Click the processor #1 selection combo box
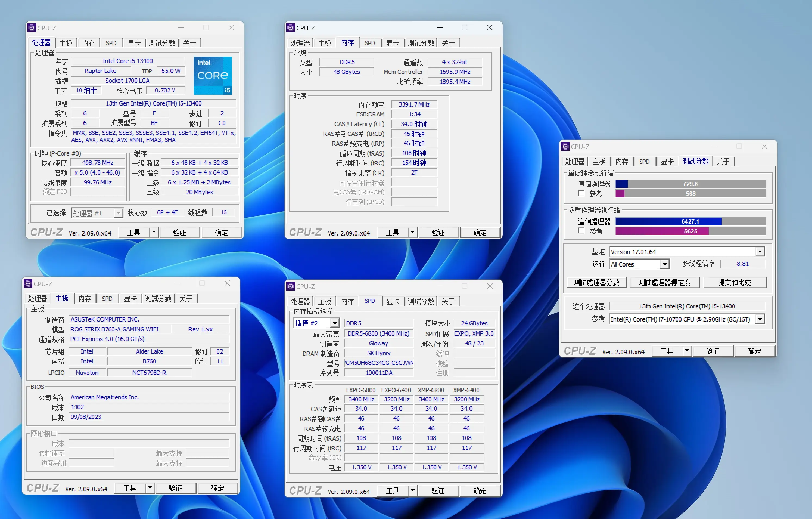Image resolution: width=812 pixels, height=519 pixels. pyautogui.click(x=97, y=213)
